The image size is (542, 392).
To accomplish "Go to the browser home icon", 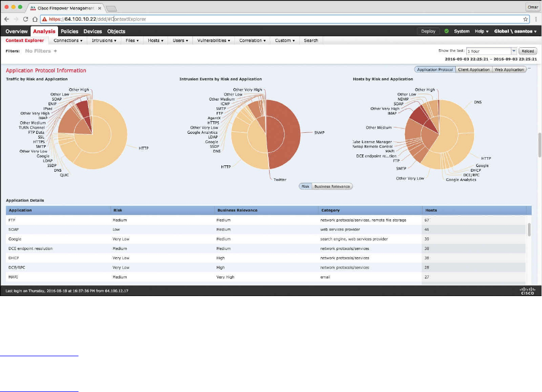I will (35, 19).
